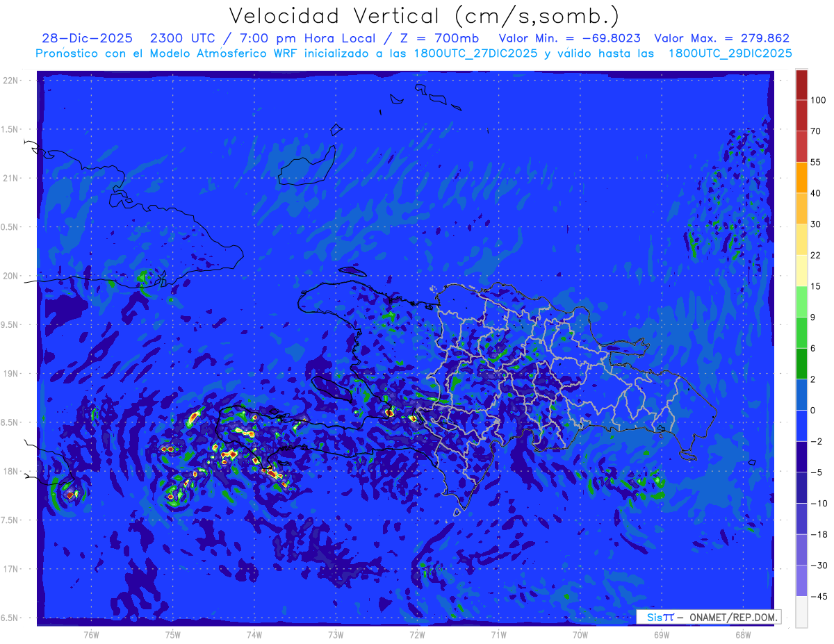The image size is (834, 644).
Task: Click the '9.5N' latitude label
Action: pos(10,324)
